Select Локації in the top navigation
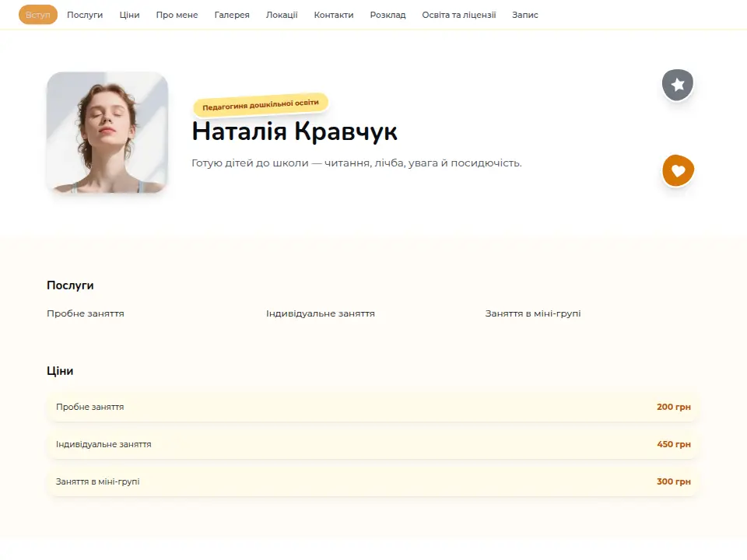This screenshot has height=560, width=747. [282, 15]
